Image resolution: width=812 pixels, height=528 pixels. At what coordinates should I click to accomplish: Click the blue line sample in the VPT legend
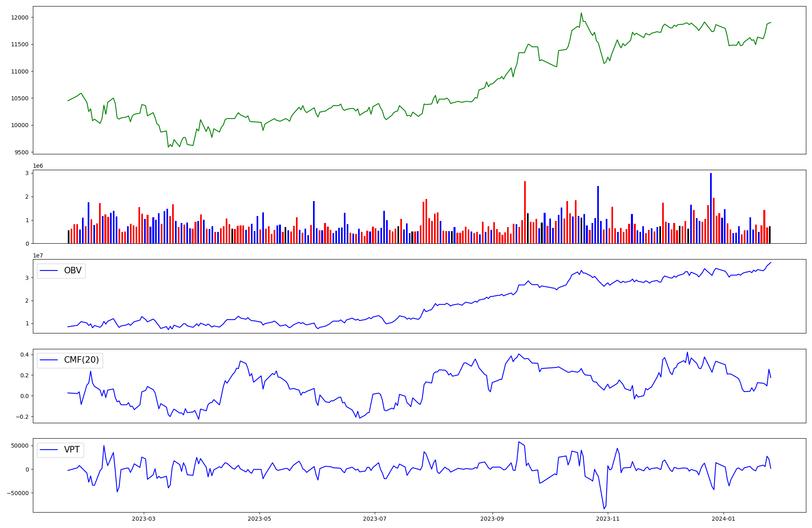pyautogui.click(x=49, y=450)
